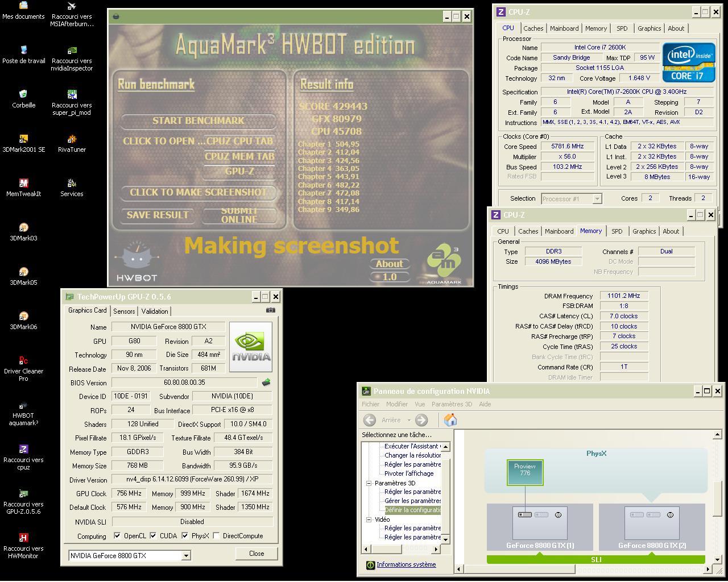Open the Mainboard tab in top CPU-Z window

click(564, 28)
